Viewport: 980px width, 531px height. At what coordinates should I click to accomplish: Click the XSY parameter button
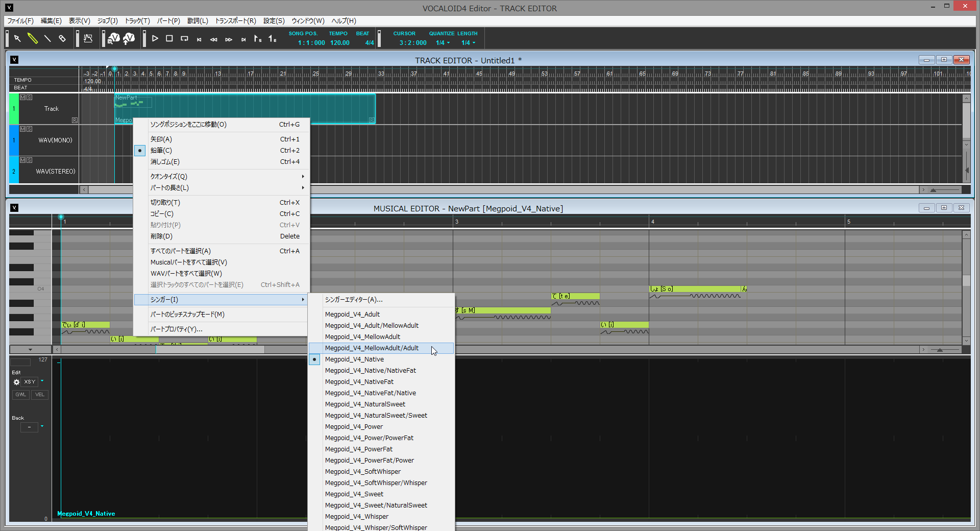[30, 382]
